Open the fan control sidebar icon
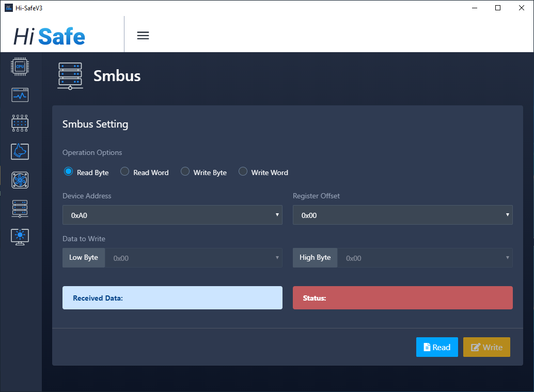 coord(20,180)
